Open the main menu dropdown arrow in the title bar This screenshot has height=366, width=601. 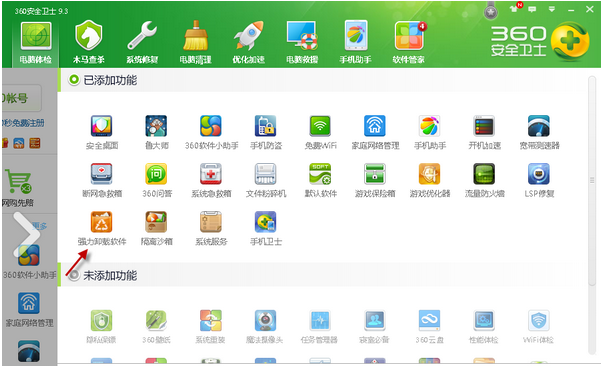552,9
